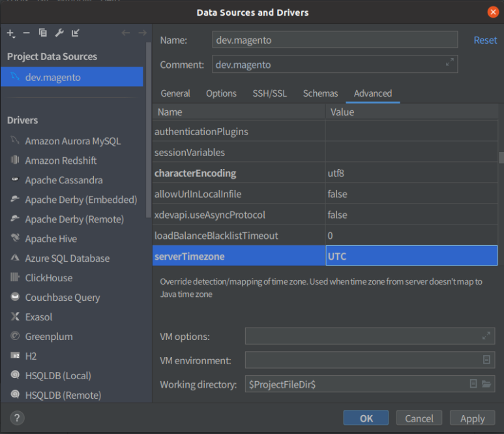This screenshot has height=434, width=504.
Task: Click the VM options input field
Action: click(370, 336)
